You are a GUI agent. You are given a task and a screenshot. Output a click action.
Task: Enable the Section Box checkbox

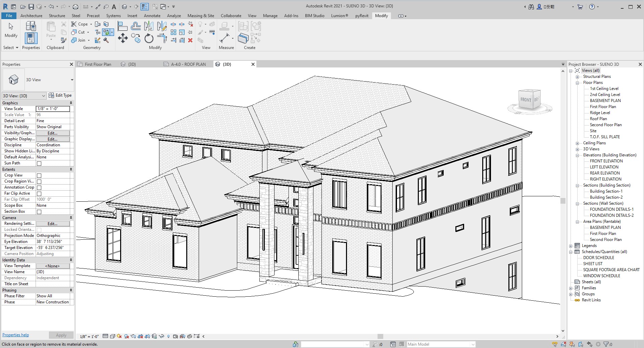coord(39,212)
